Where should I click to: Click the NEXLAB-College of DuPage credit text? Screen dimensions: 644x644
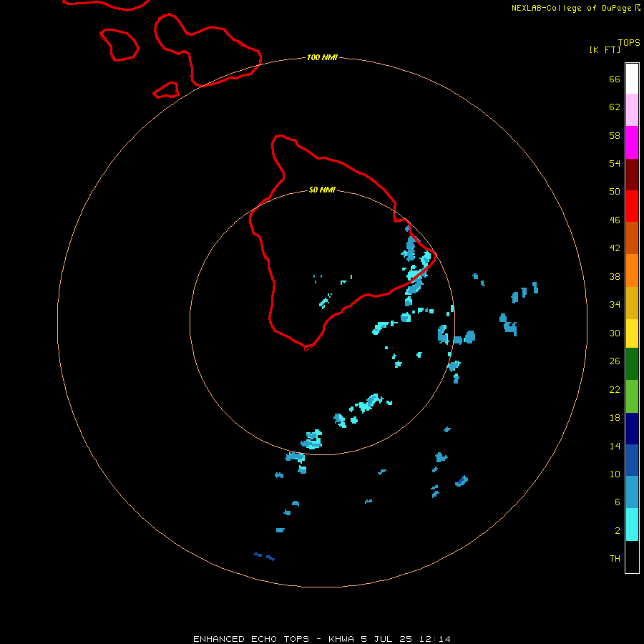(571, 8)
